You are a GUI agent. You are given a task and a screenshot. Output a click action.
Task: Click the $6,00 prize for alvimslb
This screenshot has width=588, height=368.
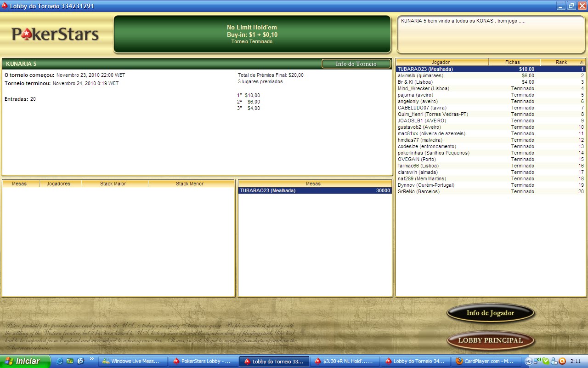528,75
